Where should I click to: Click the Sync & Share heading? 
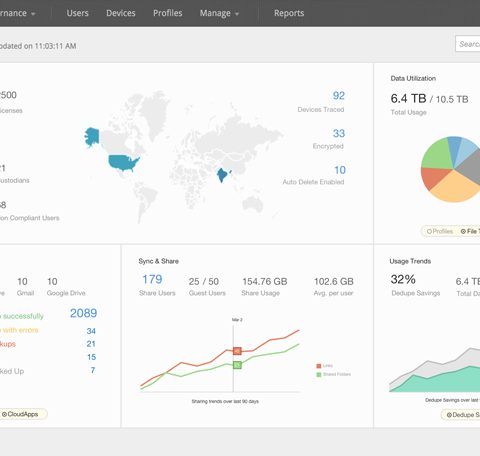(x=159, y=261)
